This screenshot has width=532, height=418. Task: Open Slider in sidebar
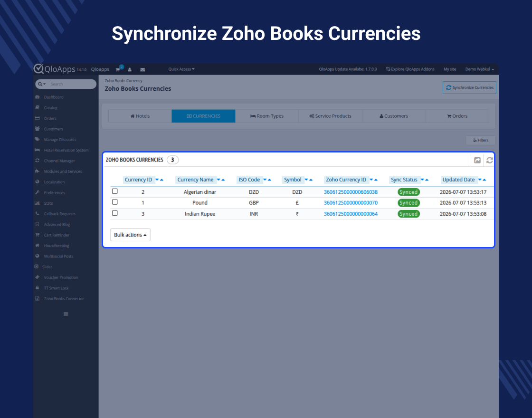tap(47, 266)
